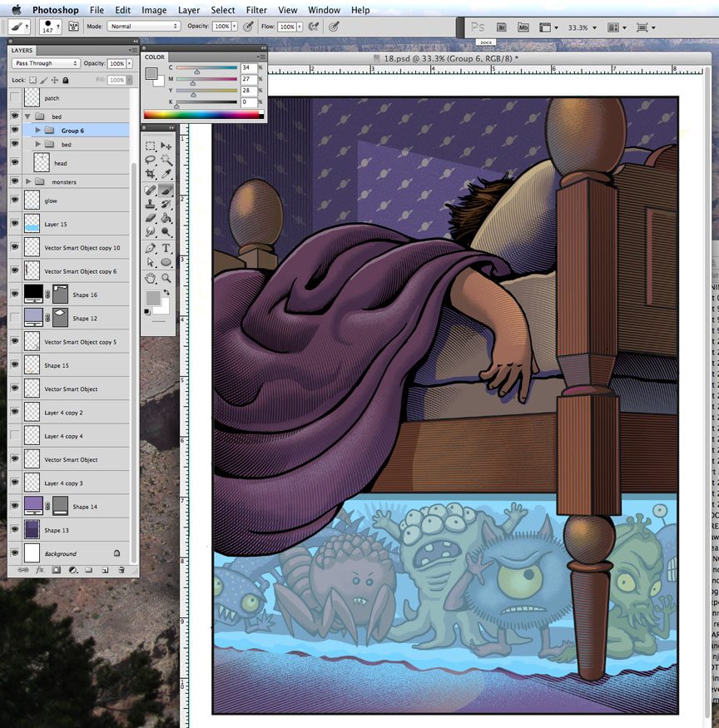Click the foreground color swatch in toolbox
The width and height of the screenshot is (719, 728).
[153, 298]
